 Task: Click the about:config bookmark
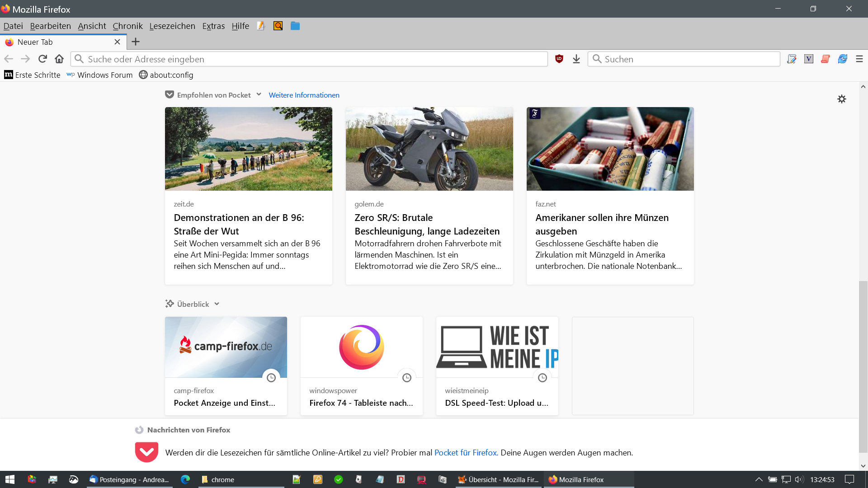[166, 75]
